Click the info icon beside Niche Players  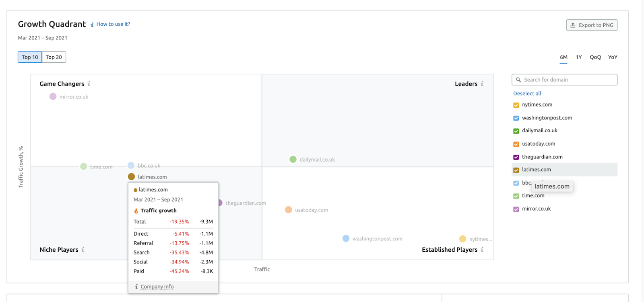pos(83,249)
